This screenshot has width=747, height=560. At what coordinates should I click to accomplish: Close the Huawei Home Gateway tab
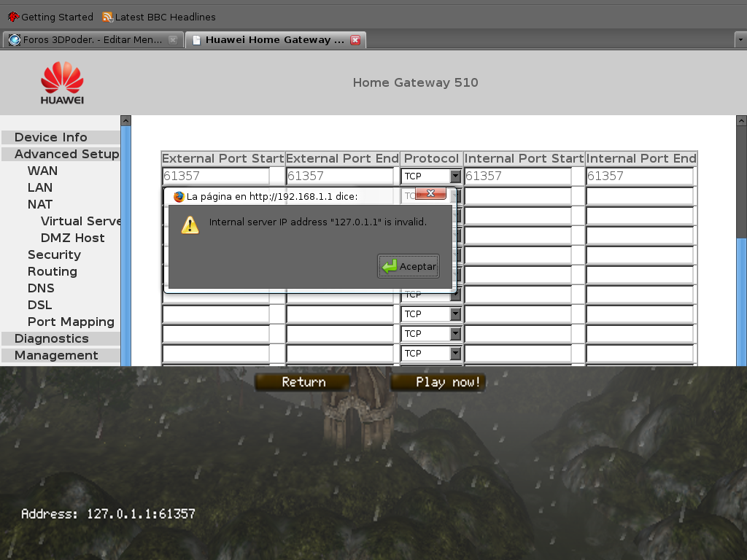coord(355,40)
